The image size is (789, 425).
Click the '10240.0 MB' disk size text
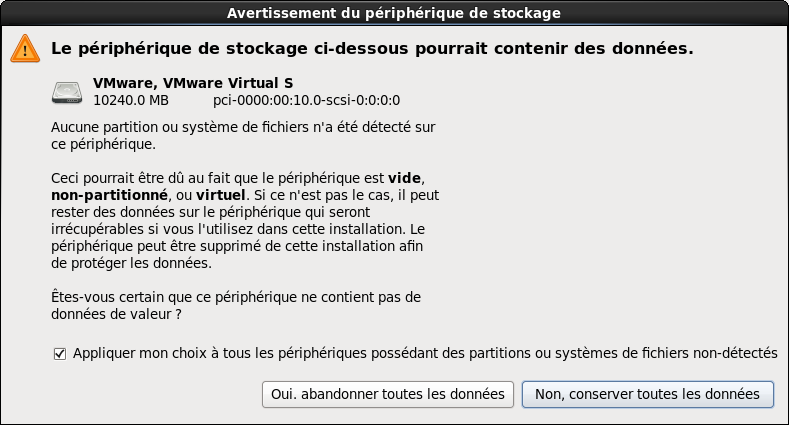(x=131, y=101)
